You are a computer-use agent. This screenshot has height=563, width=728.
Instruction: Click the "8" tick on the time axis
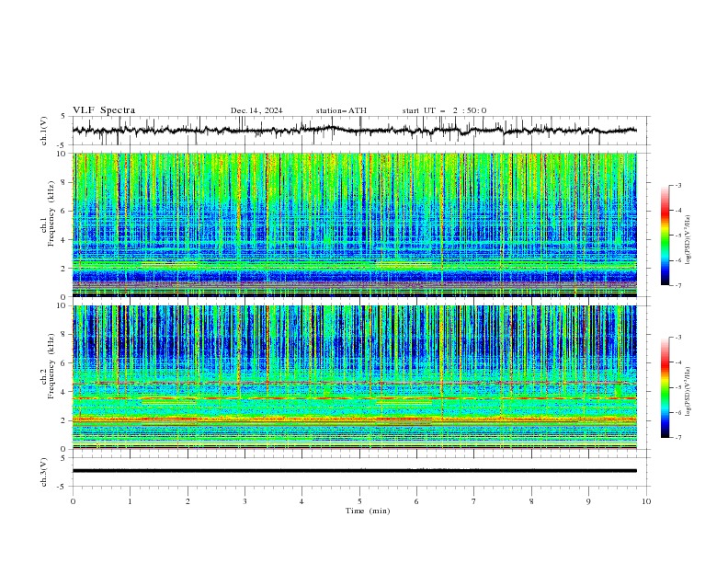pyautogui.click(x=531, y=501)
